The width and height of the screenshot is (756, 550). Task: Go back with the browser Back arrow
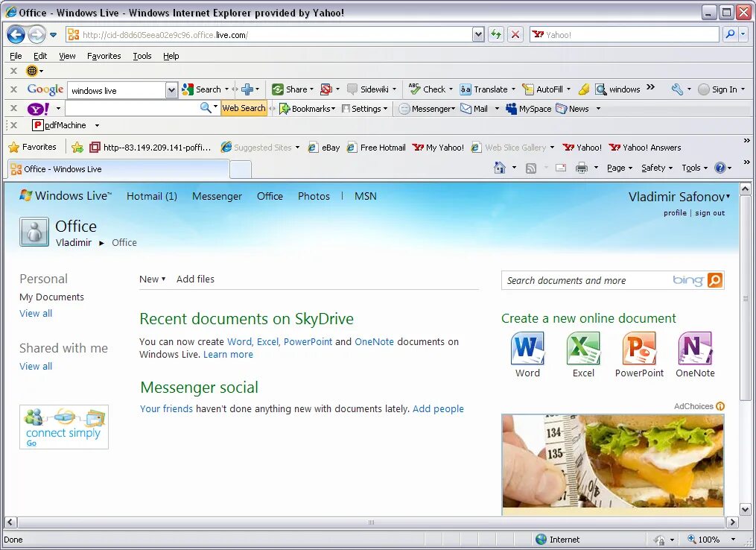[16, 34]
